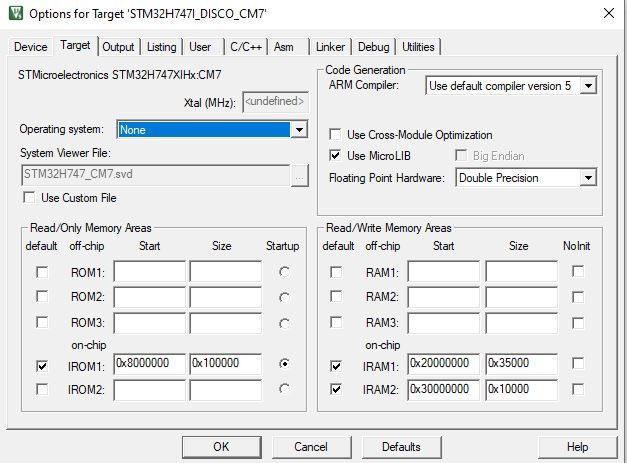
Task: Open the Asm tab
Action: [284, 47]
